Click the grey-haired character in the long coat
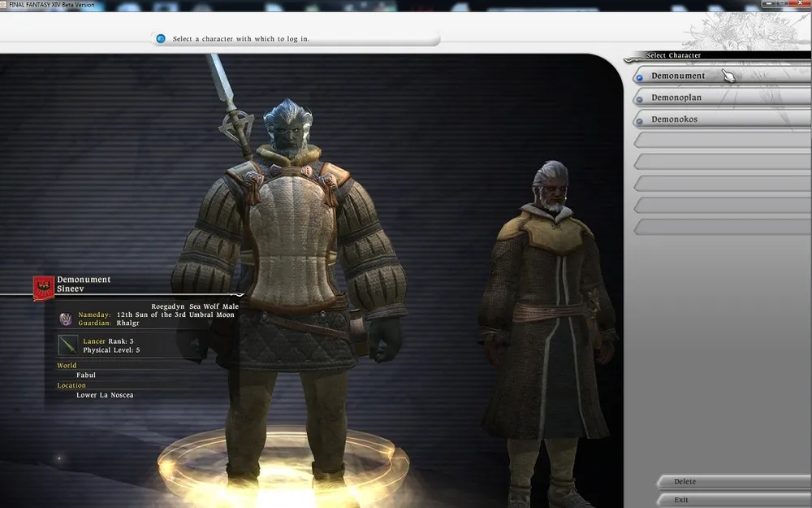The width and height of the screenshot is (812, 508). (x=546, y=325)
